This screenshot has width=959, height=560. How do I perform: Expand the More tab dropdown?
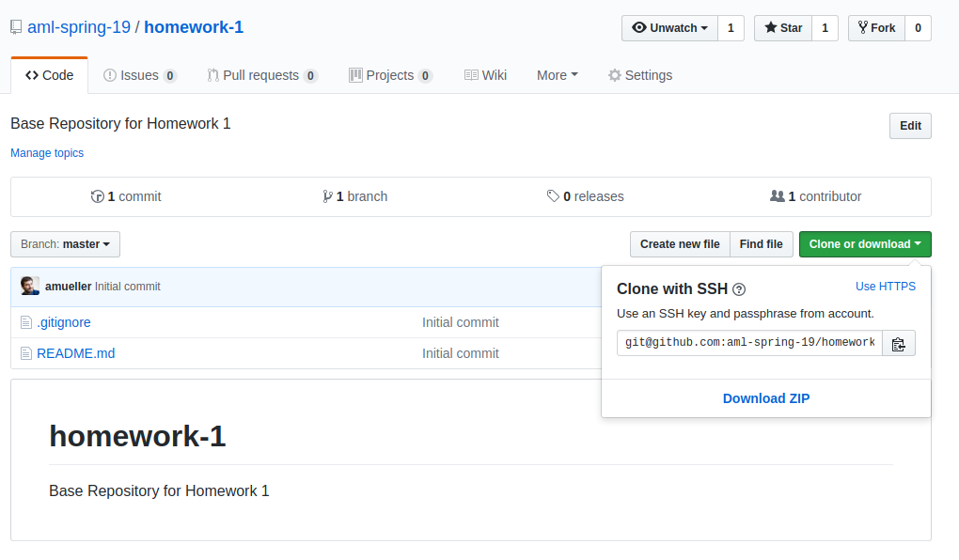click(x=558, y=75)
